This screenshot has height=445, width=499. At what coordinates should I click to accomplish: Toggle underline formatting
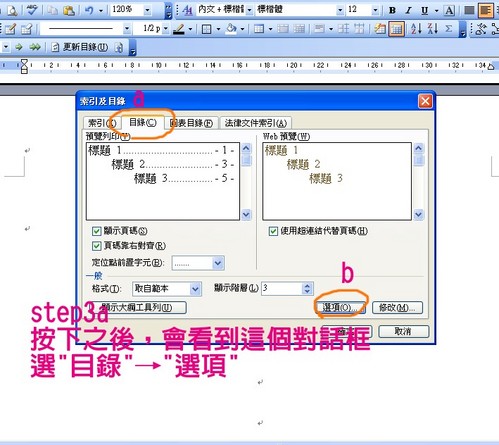[x=424, y=11]
